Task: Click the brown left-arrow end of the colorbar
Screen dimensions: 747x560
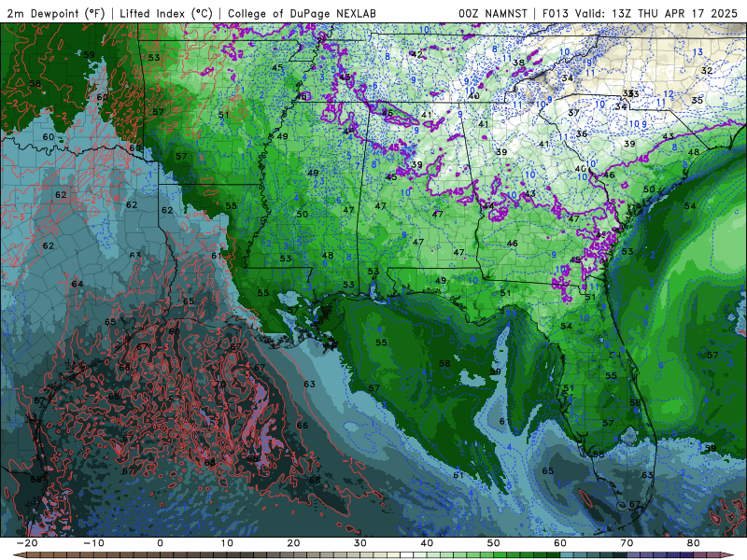Action: [19, 555]
